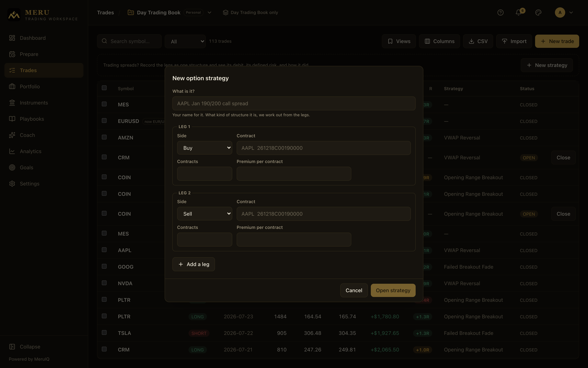Click the Views bookmark icon
Screen dimensions: 588x368
(x=390, y=41)
